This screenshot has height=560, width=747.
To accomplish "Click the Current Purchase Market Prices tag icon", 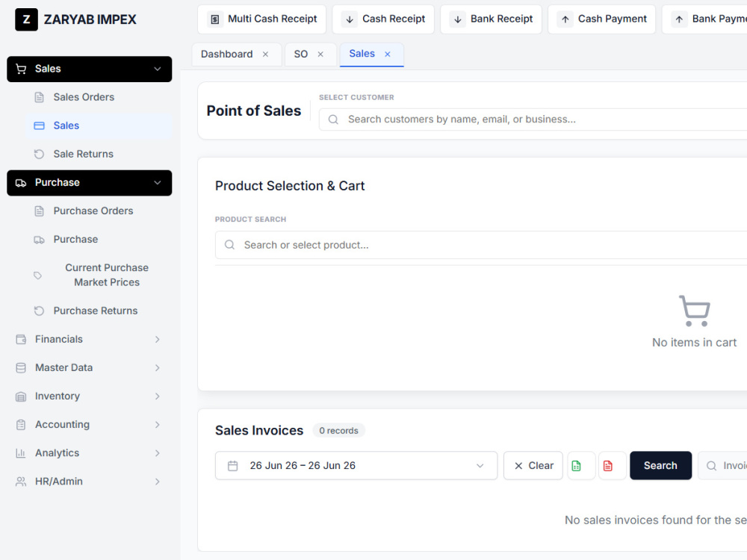I will pyautogui.click(x=37, y=276).
